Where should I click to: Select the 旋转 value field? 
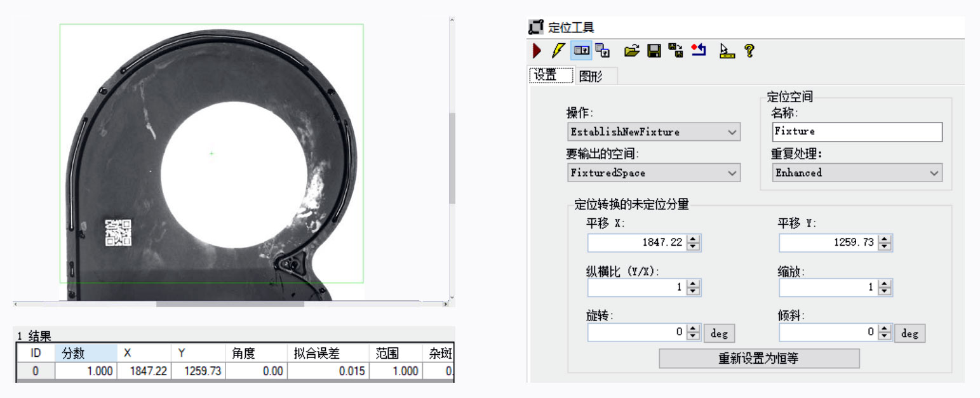coord(638,332)
